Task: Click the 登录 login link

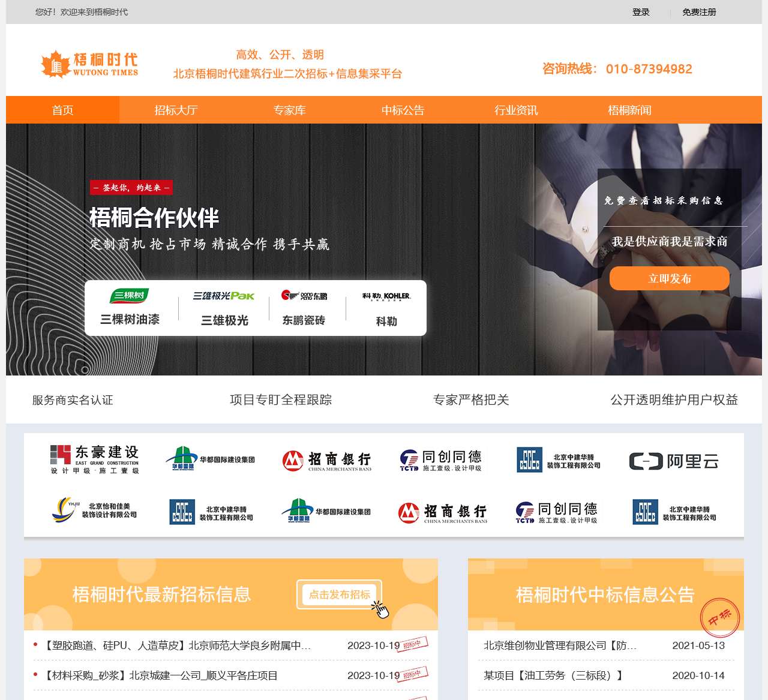Action: click(640, 11)
